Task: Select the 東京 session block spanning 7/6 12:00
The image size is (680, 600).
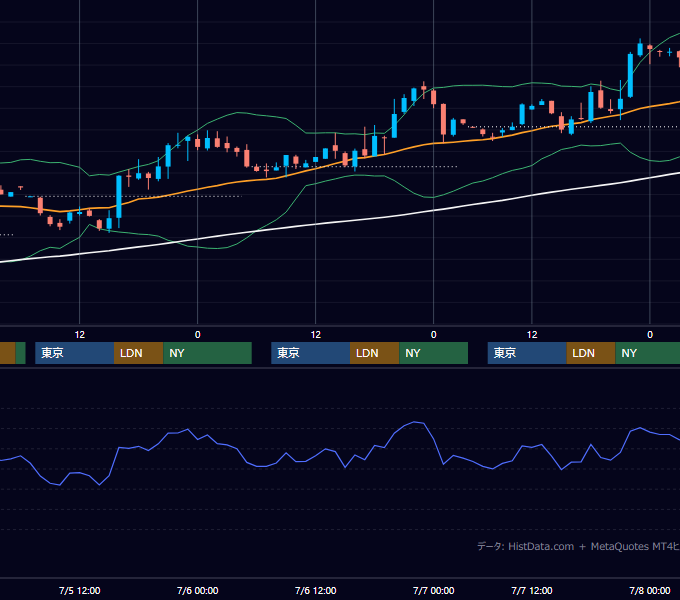Action: [x=311, y=353]
